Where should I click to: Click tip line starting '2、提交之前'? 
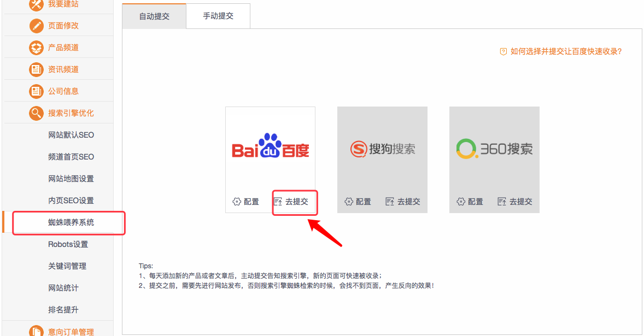click(x=286, y=286)
